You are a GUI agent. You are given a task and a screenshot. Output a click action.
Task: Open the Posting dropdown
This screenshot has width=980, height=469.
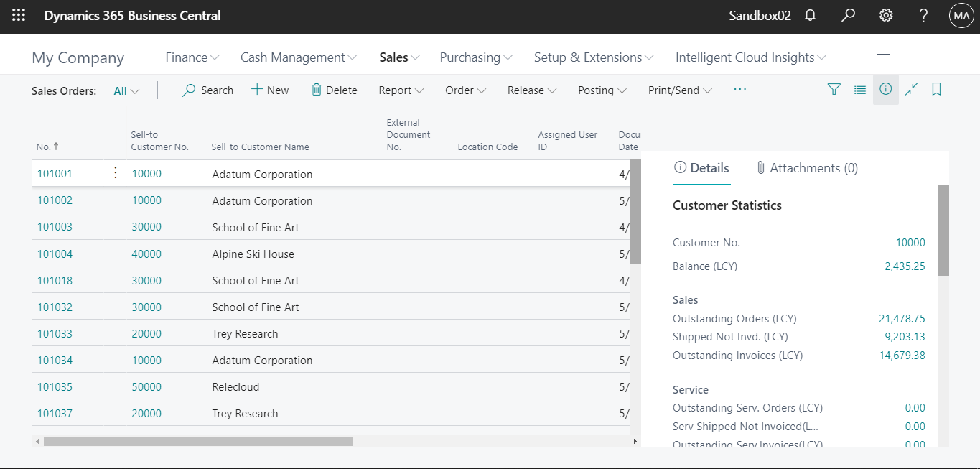coord(602,90)
